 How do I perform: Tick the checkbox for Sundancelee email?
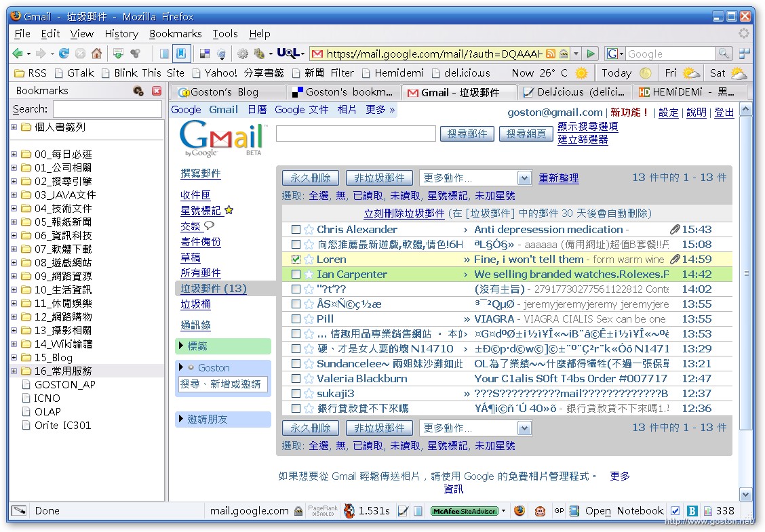click(296, 364)
